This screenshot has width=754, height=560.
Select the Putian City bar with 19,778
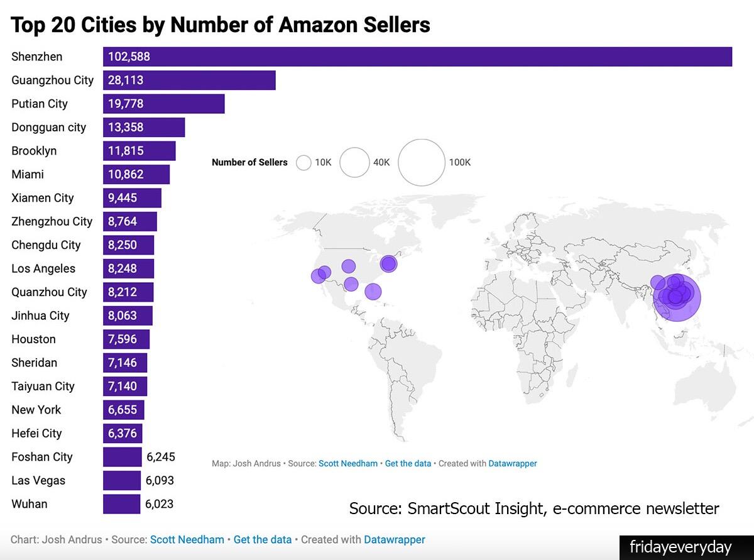[163, 104]
